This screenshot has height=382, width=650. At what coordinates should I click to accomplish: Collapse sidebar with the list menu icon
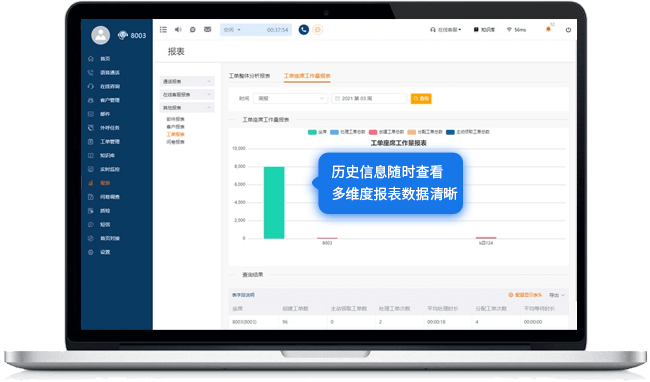point(163,29)
